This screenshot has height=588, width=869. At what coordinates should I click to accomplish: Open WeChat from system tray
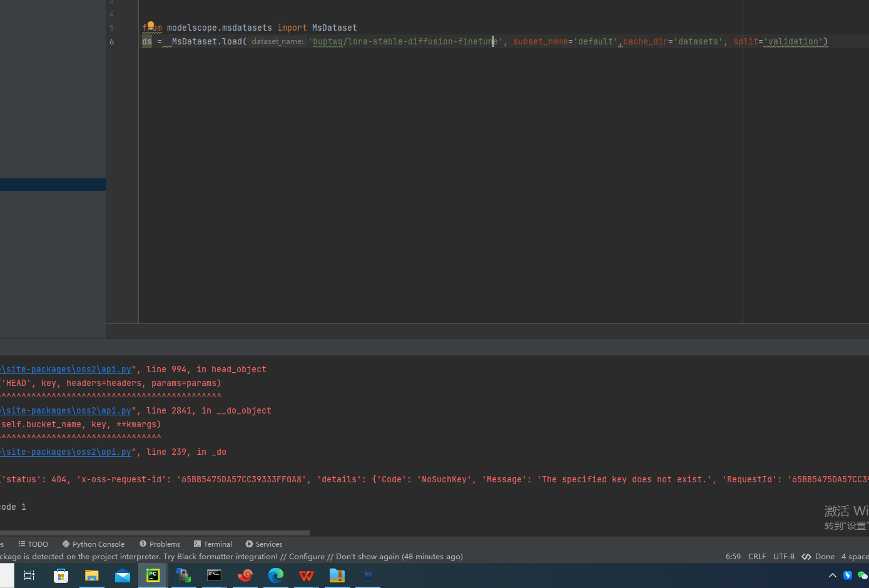coord(862,575)
